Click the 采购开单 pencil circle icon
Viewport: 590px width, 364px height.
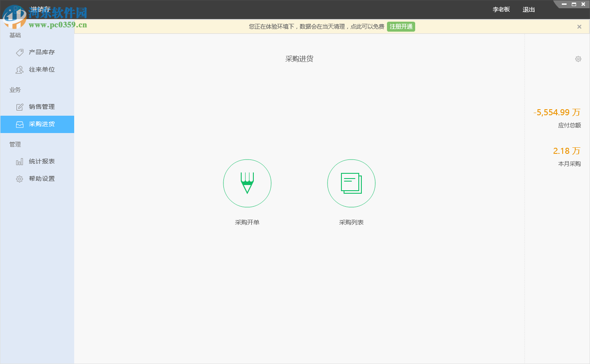(x=247, y=183)
